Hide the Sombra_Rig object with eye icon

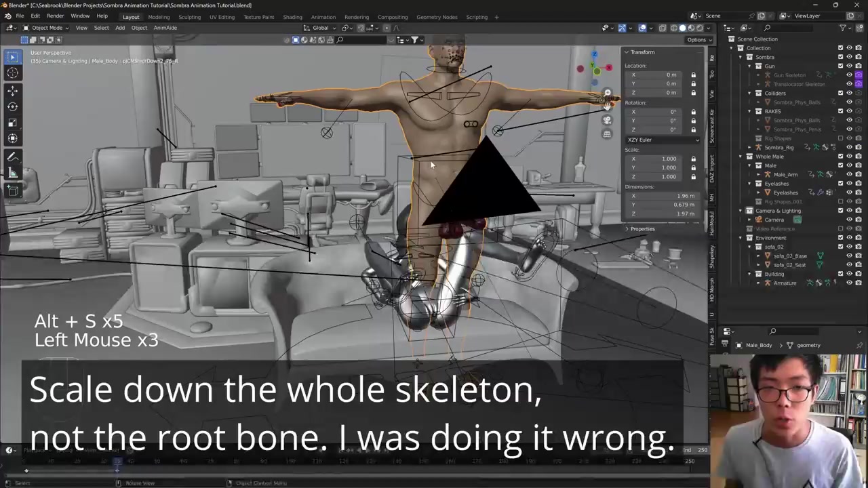click(x=849, y=147)
